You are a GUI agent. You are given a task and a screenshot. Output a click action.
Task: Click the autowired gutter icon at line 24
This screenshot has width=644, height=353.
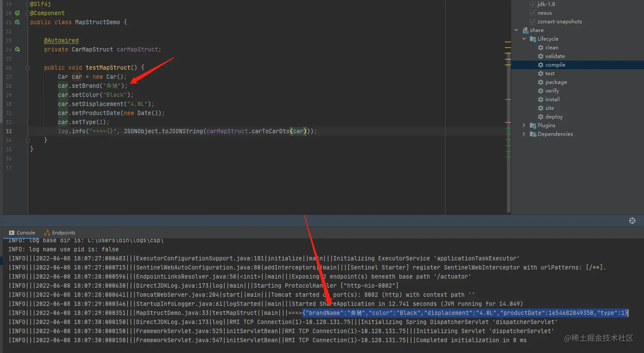[17, 49]
